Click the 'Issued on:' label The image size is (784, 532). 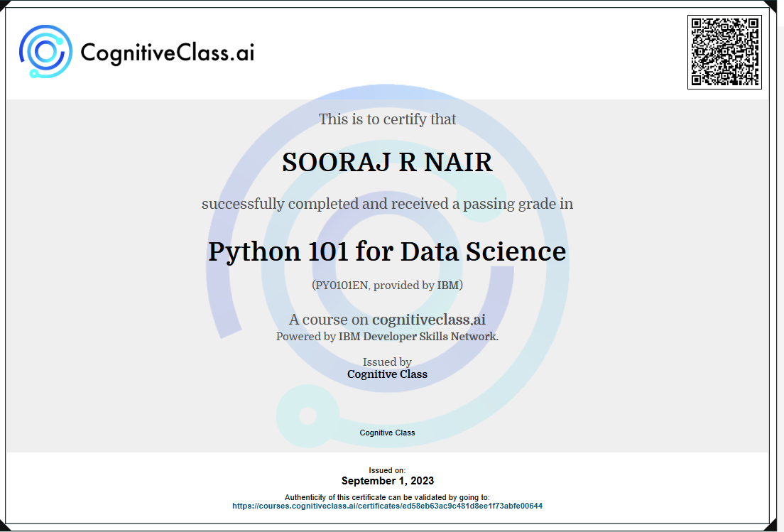click(387, 470)
